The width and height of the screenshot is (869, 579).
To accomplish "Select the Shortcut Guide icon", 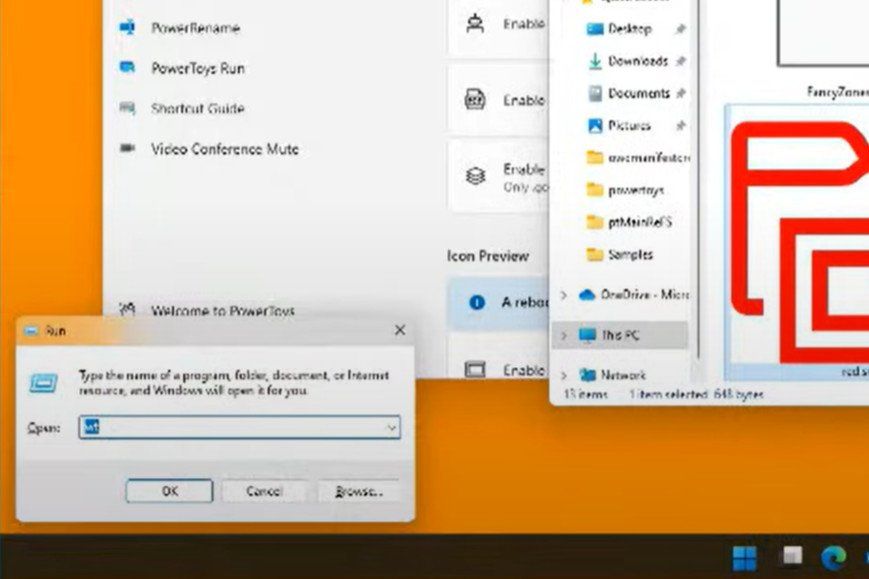I will (127, 108).
